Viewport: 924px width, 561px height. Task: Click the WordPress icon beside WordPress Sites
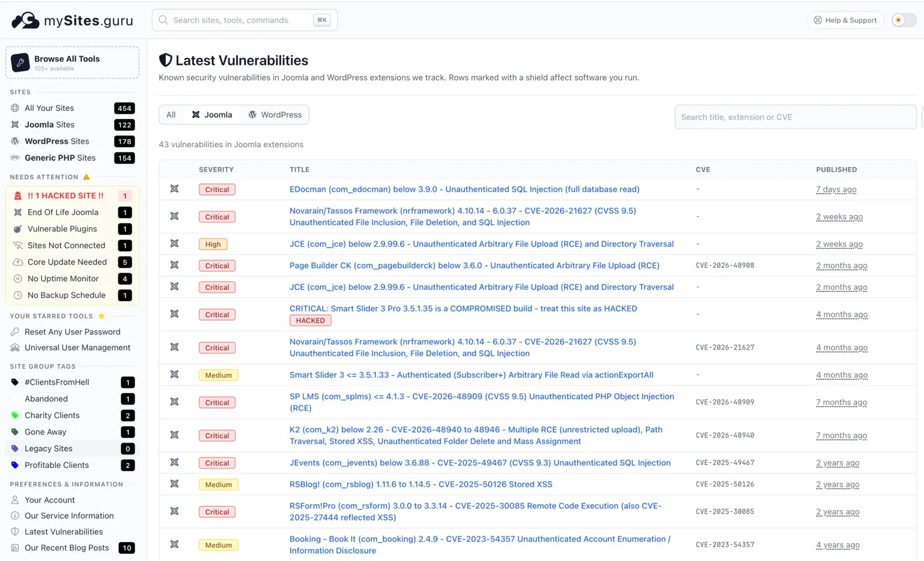[x=15, y=141]
